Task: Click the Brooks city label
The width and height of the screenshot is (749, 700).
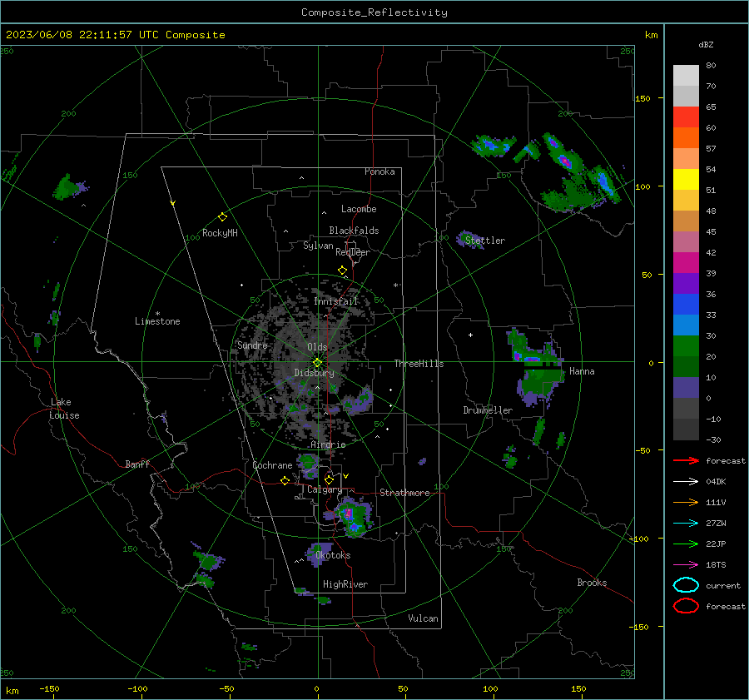Action: (x=592, y=583)
